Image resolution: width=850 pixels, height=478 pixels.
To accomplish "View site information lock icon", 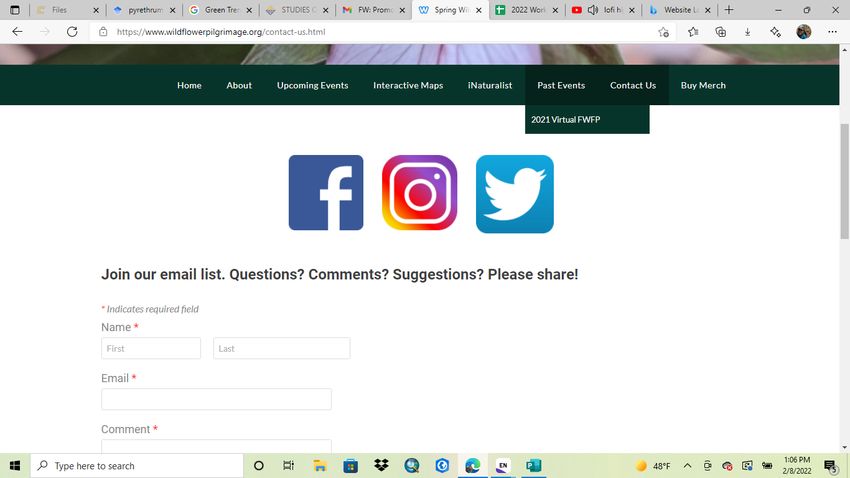I will tap(103, 32).
